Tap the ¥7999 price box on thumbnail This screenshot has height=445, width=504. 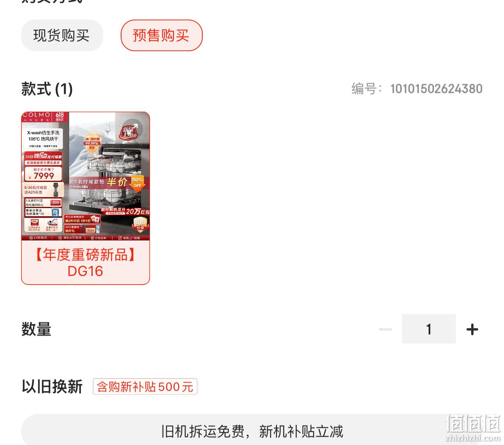43,174
